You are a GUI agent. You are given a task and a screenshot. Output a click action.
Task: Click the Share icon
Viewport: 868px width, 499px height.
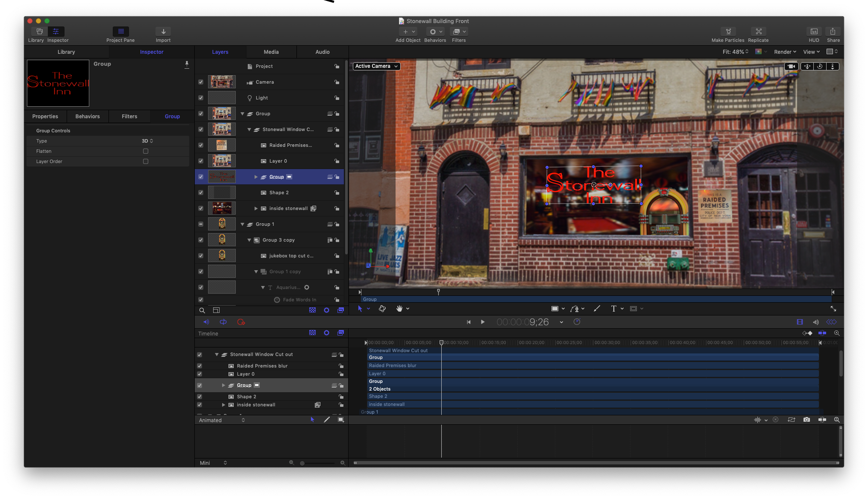(833, 32)
